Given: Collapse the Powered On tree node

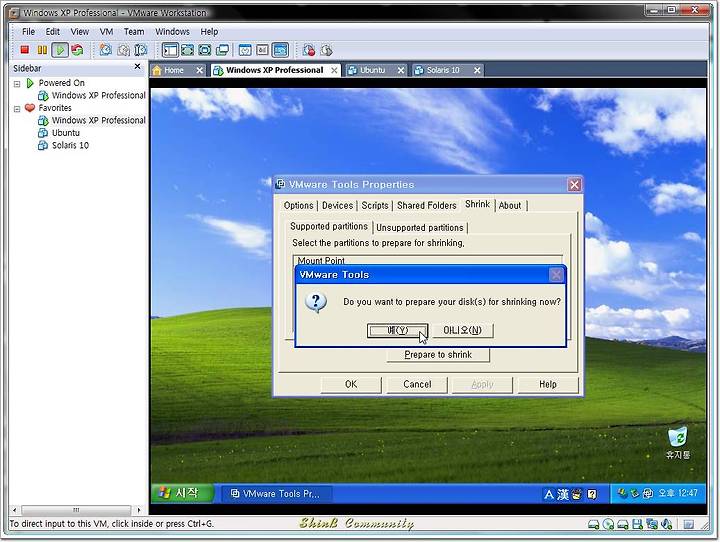Looking at the screenshot, I should pos(17,84).
